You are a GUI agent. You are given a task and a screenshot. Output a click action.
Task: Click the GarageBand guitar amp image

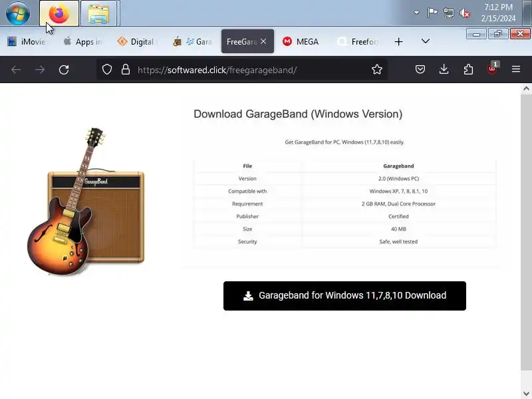(86, 201)
